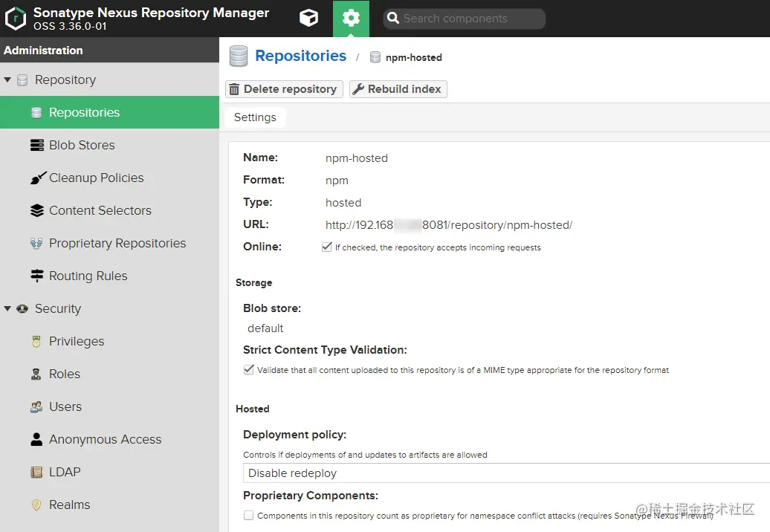Enable the Proprietary Components checkbox
This screenshot has width=770, height=532.
click(248, 516)
